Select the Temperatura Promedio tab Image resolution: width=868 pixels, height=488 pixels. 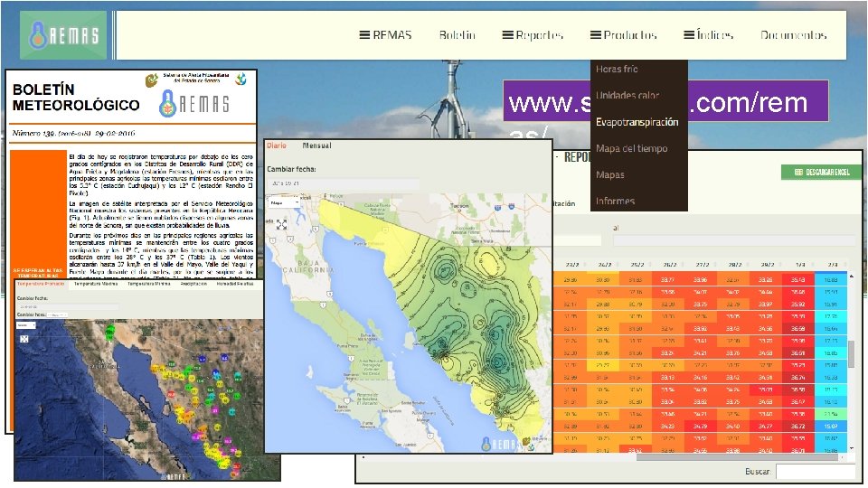pos(41,284)
